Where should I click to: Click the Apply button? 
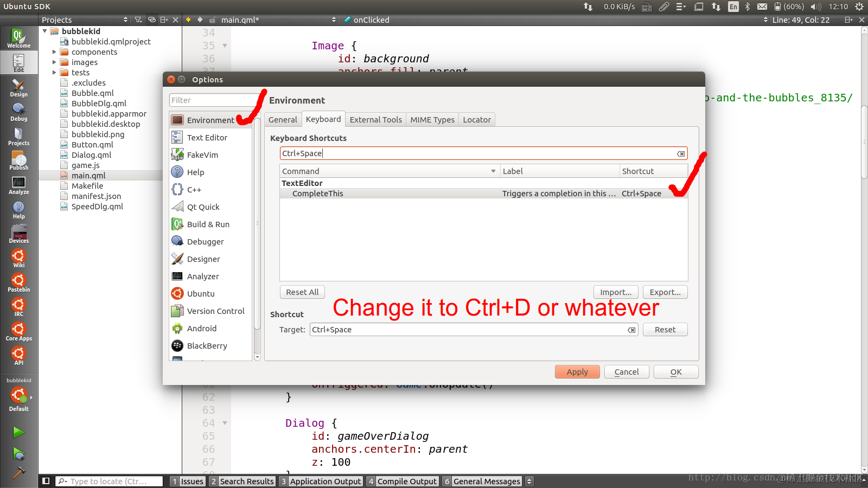(577, 371)
